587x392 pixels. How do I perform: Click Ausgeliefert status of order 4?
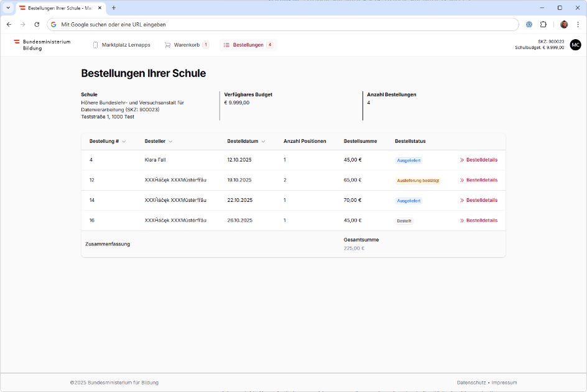(x=409, y=160)
